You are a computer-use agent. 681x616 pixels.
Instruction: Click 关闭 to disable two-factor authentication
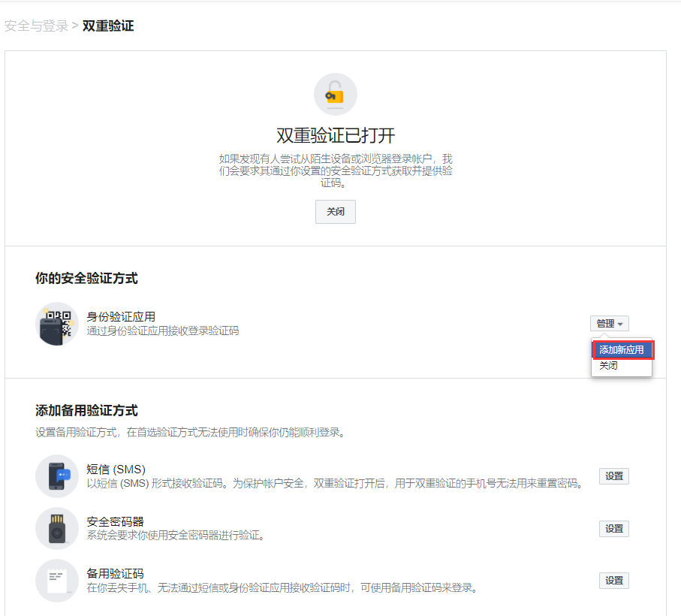(x=335, y=212)
